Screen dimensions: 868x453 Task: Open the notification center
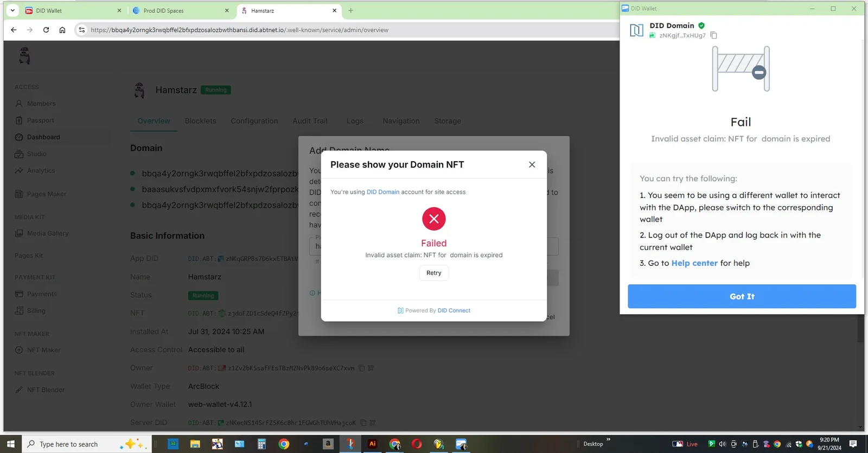tap(853, 444)
